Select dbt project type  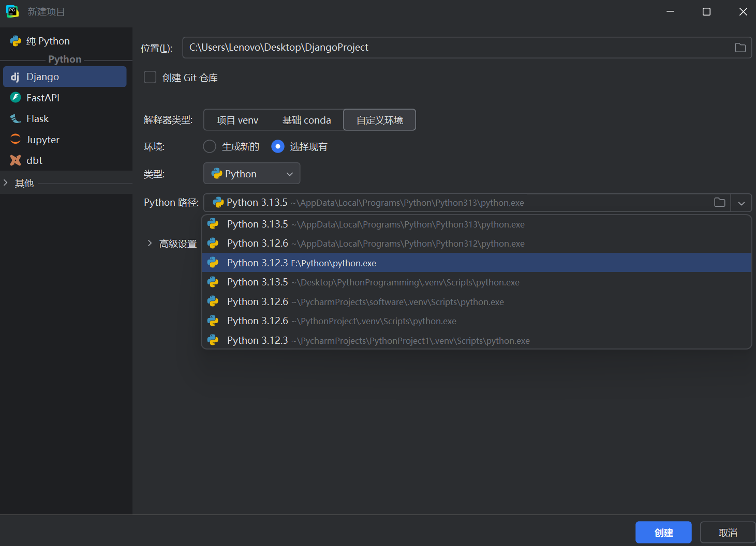click(x=65, y=160)
